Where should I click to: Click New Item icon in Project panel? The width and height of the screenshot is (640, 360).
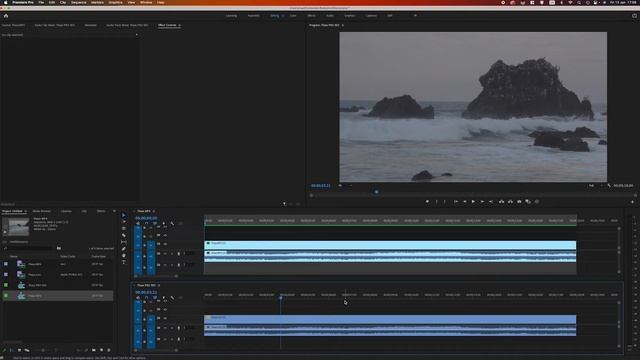click(x=101, y=350)
